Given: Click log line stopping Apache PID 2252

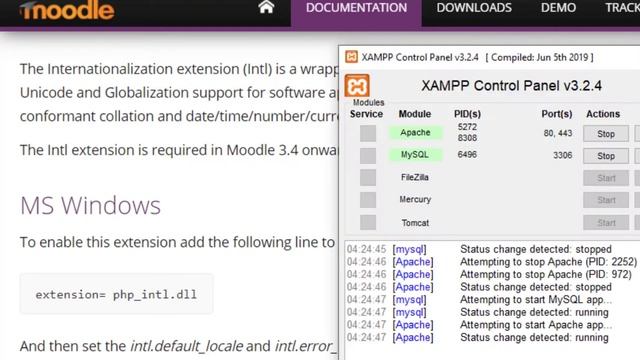Looking at the screenshot, I should pos(492,262).
